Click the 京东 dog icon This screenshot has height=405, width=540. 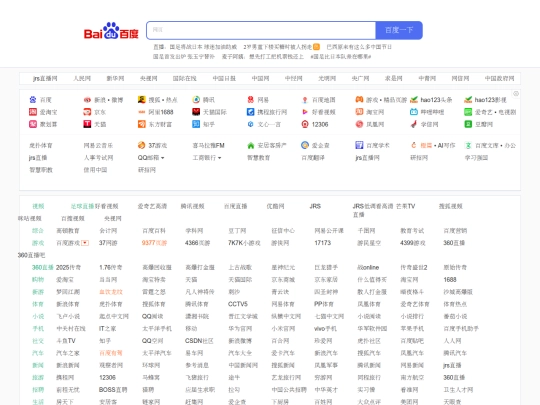[x=87, y=112]
